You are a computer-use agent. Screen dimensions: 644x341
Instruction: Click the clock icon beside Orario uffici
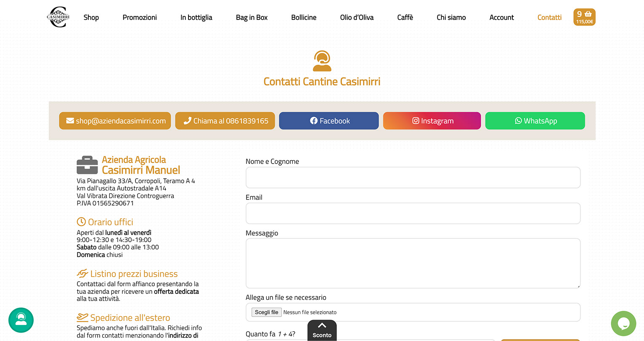pos(81,222)
